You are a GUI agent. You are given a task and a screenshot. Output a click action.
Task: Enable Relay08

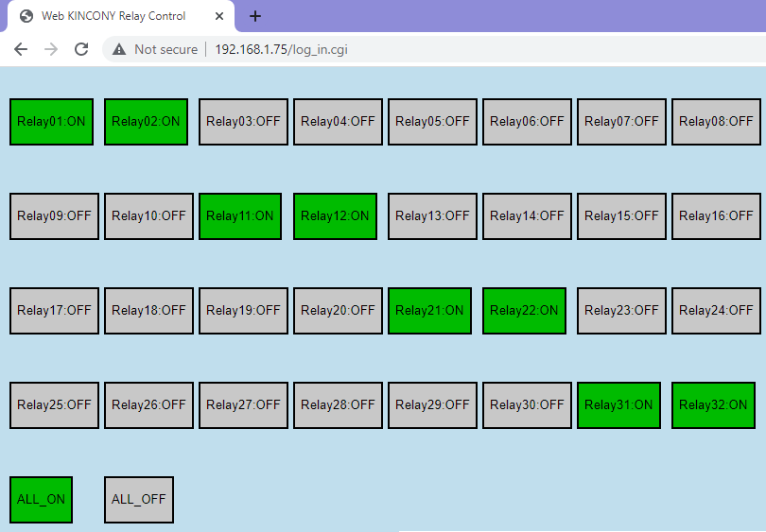point(716,122)
